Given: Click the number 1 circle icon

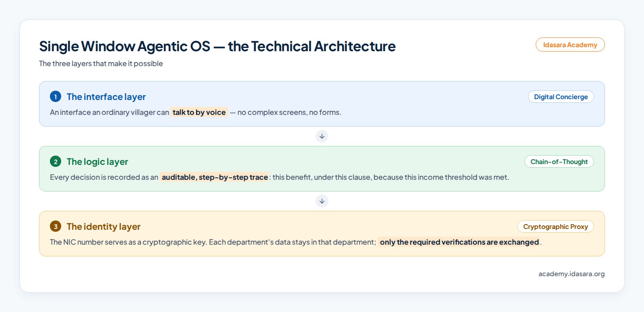Looking at the screenshot, I should click(x=56, y=97).
